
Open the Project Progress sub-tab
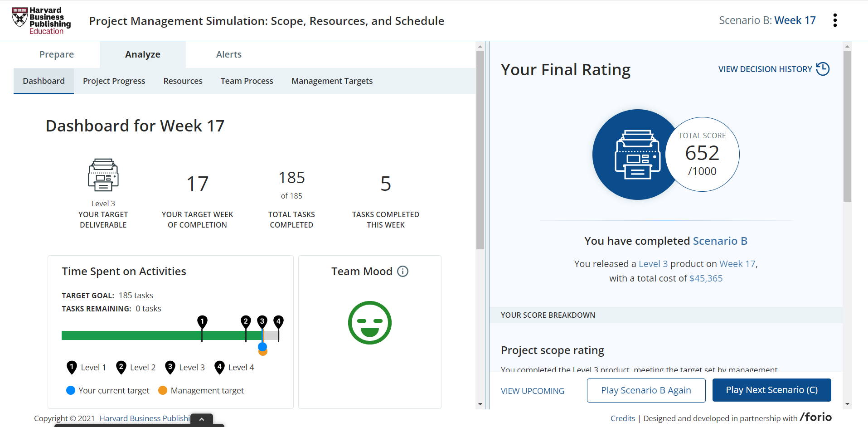pos(114,81)
